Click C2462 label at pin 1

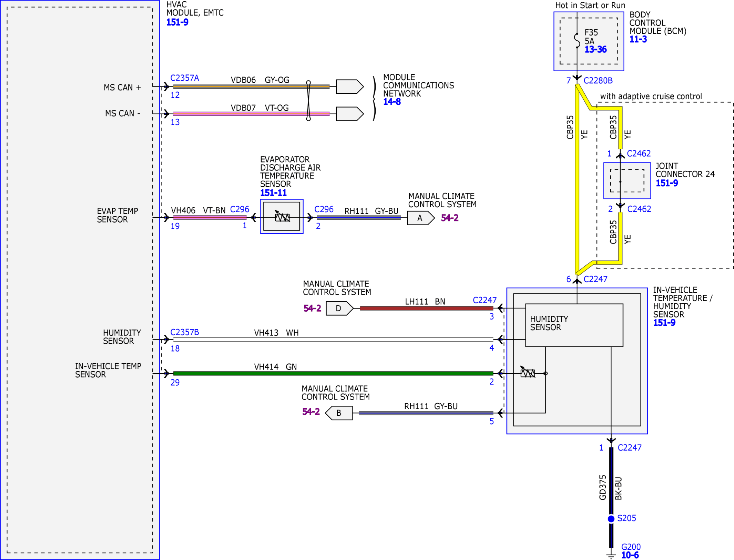639,154
